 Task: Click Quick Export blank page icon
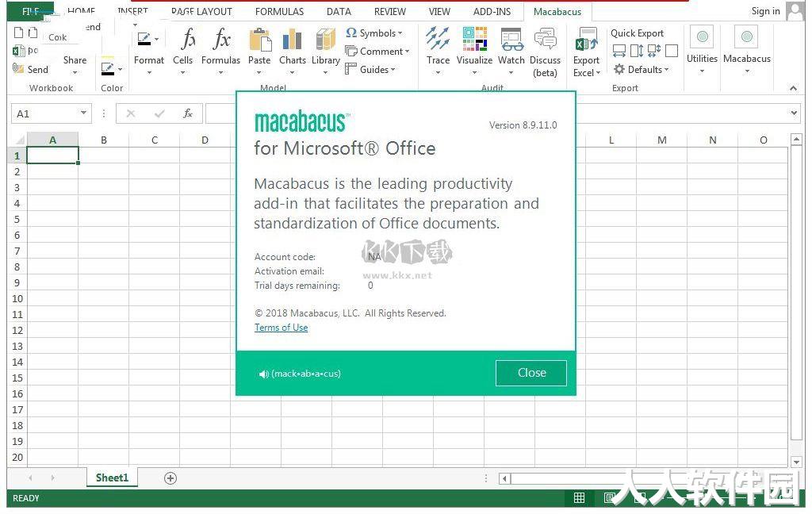[x=672, y=51]
